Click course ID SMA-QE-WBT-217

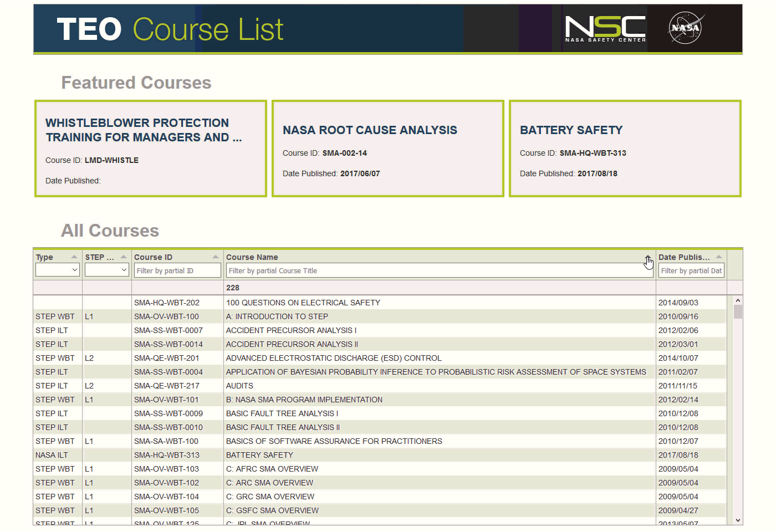coord(167,386)
